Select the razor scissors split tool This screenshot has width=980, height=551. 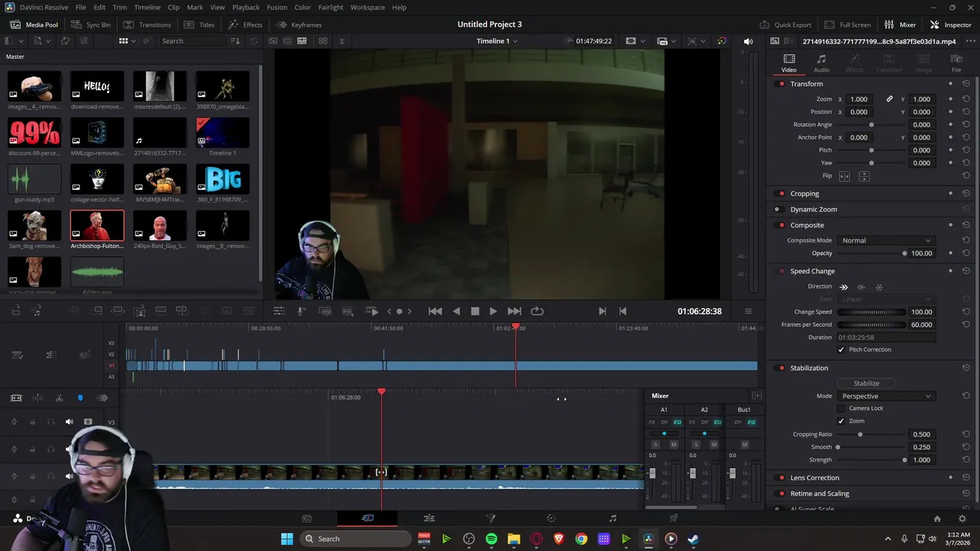point(59,398)
